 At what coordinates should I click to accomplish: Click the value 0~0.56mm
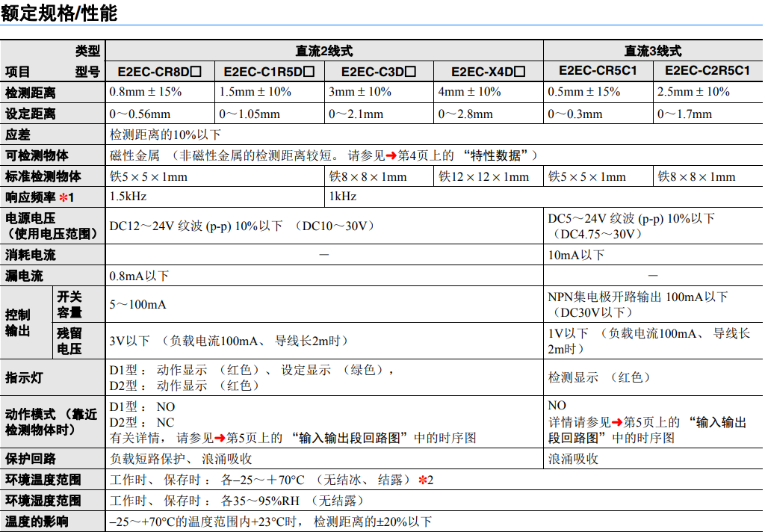point(140,114)
